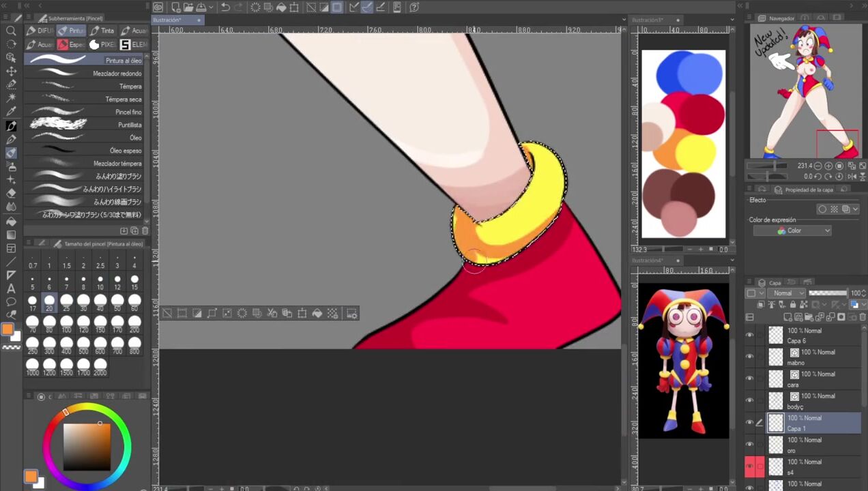Select the Zoom magnifier tool
The image size is (868, 491).
tap(11, 31)
